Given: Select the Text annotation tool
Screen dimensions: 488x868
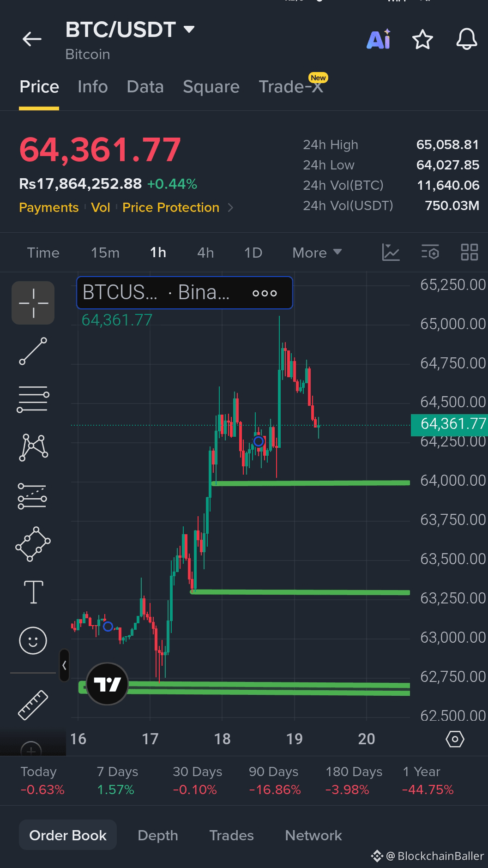Looking at the screenshot, I should click(33, 592).
